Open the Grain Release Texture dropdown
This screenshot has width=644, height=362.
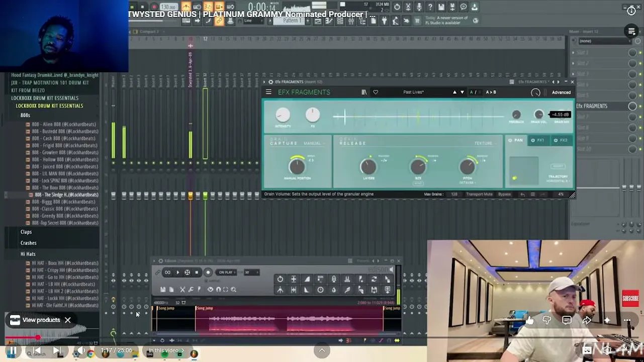pos(485,143)
